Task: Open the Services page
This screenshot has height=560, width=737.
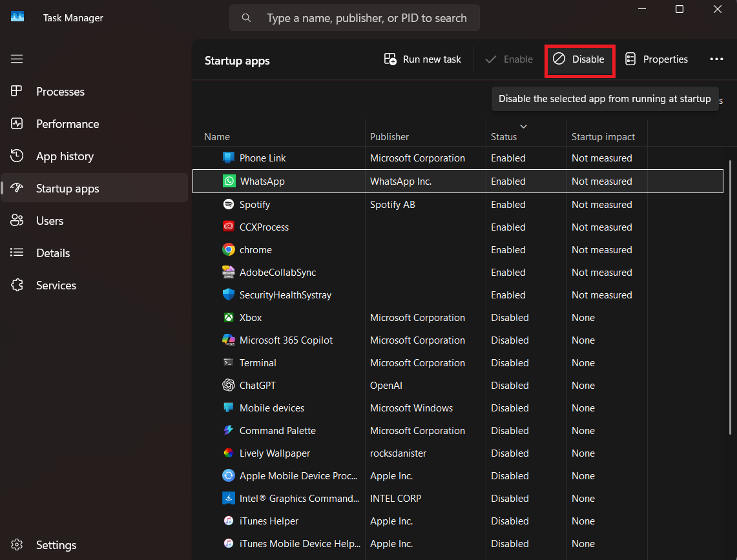Action: [x=94, y=285]
